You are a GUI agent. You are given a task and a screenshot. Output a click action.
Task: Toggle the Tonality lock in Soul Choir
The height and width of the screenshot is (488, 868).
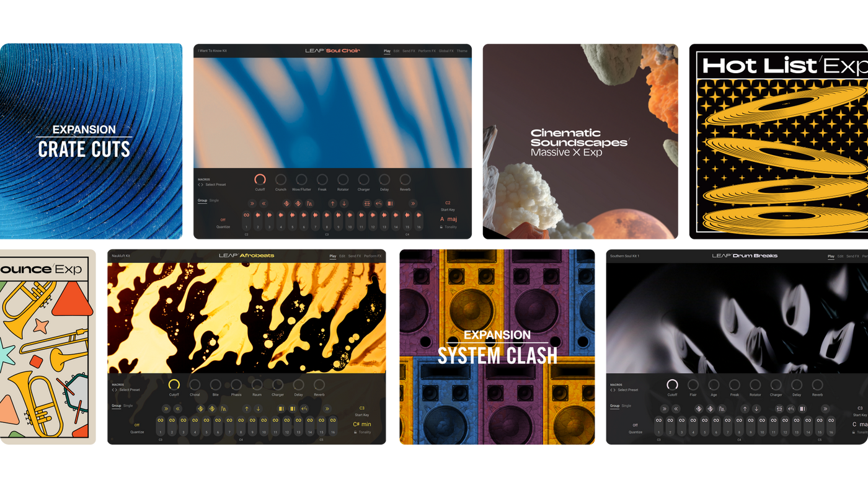click(441, 227)
